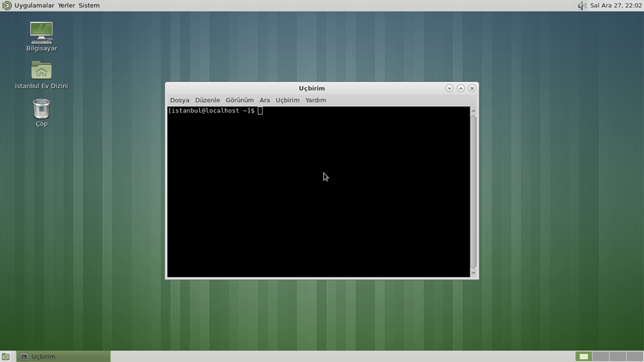This screenshot has width=644, height=362.
Task: Click the terminal scrollbar up arrow
Action: coord(474,111)
